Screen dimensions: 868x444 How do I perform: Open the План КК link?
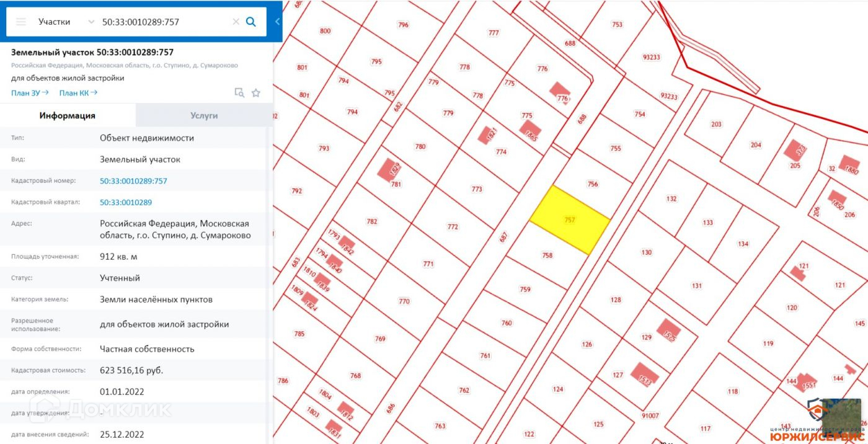click(x=78, y=93)
